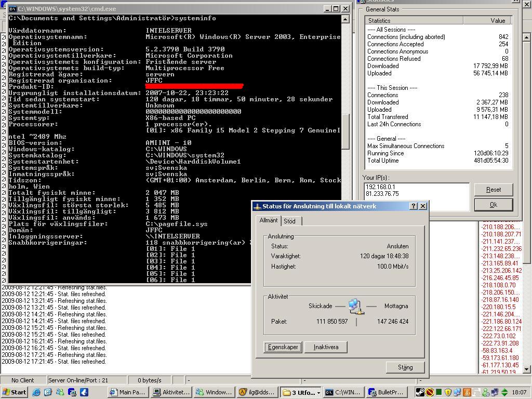
Task: Open Outlook Express quick launch icon
Action: click(x=48, y=392)
